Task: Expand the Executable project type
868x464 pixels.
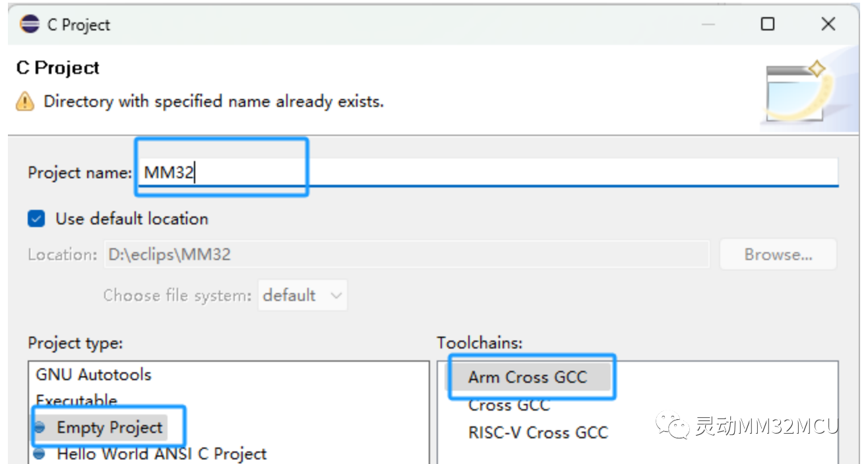Action: pos(76,401)
